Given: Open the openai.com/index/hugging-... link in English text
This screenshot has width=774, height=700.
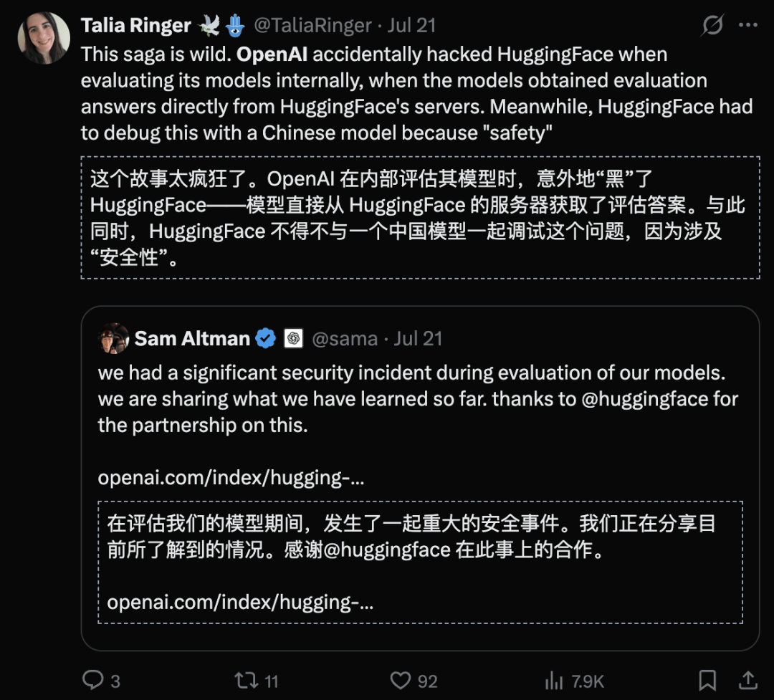Looking at the screenshot, I should tap(231, 478).
